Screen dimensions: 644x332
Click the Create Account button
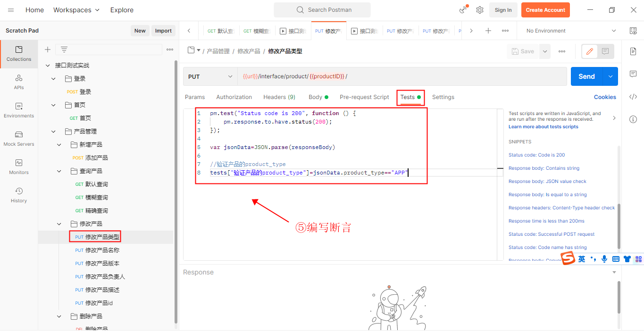point(545,10)
